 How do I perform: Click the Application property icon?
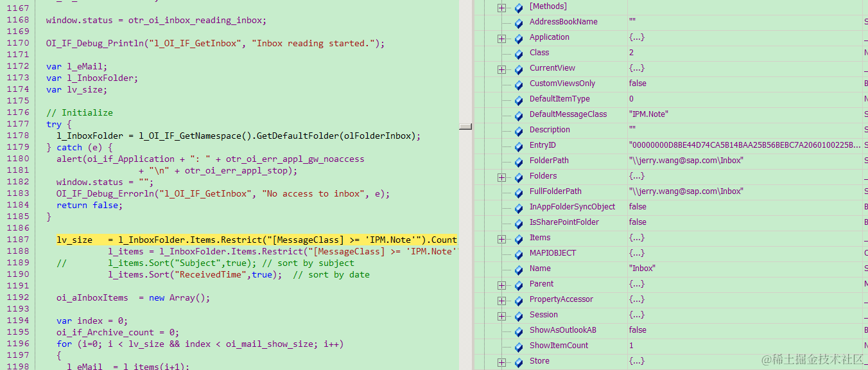pyautogui.click(x=519, y=38)
